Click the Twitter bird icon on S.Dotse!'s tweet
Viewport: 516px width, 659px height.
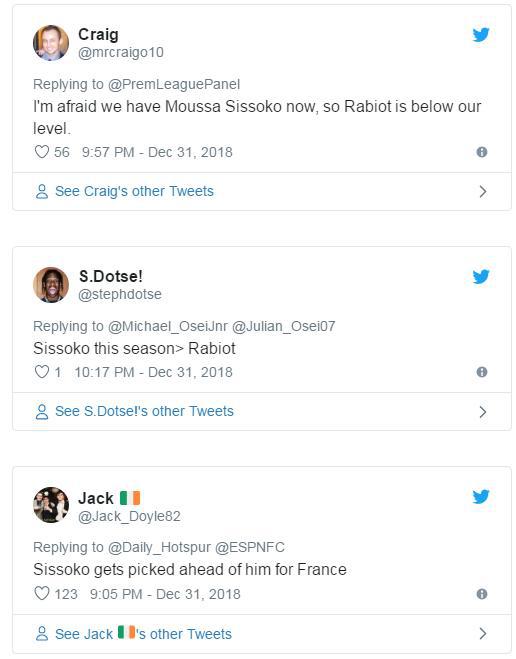[x=481, y=277]
